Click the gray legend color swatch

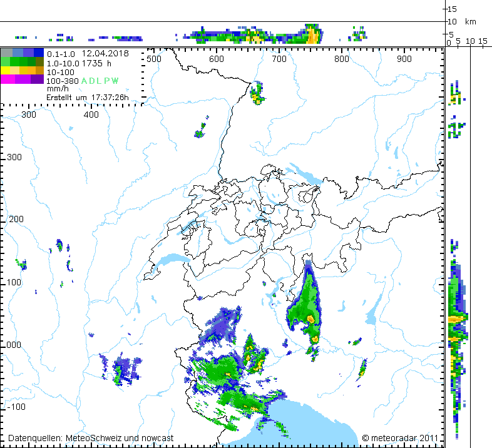click(x=6, y=53)
